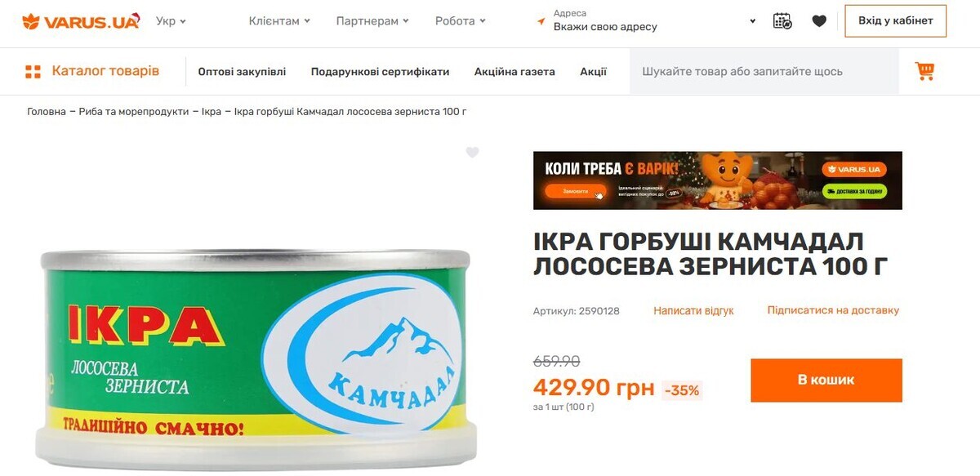Click the Ікра breadcrumb link
980x476 pixels.
[212, 111]
